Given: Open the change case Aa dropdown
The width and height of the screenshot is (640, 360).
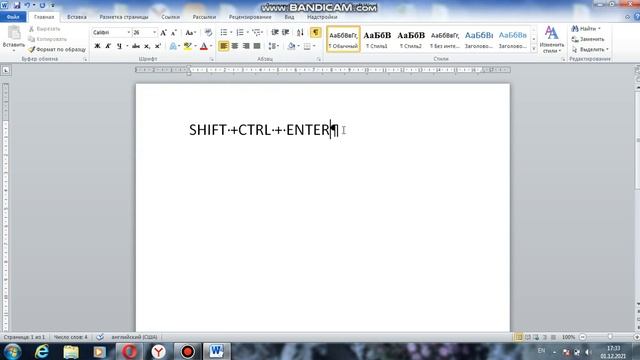Looking at the screenshot, I should point(191,33).
